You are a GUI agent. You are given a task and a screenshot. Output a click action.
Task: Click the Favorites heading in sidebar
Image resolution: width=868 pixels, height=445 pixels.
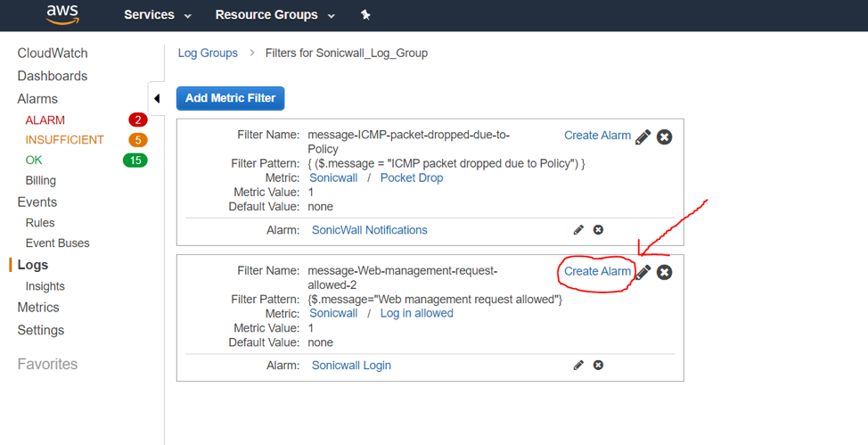tap(47, 364)
